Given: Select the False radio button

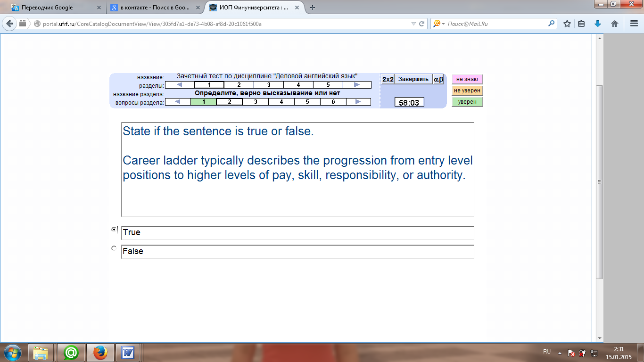Looking at the screenshot, I should tap(114, 248).
